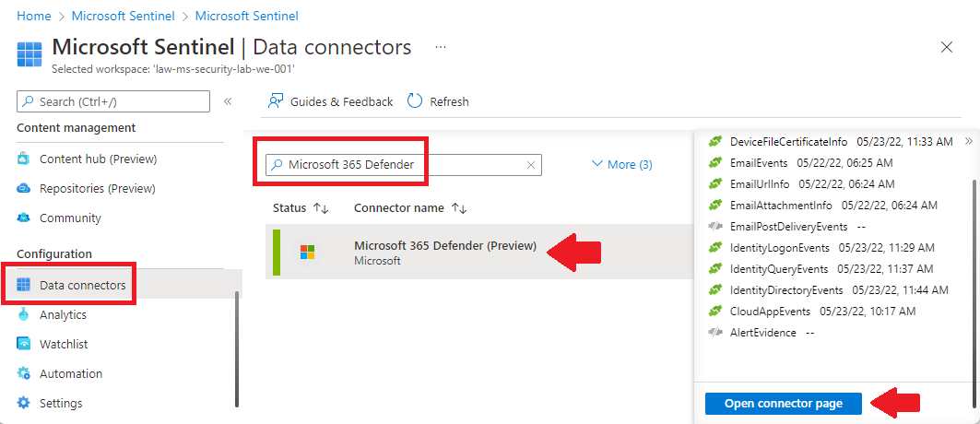Viewport: 980px width, 424px height.
Task: Click the Repositories cloud icon
Action: (x=24, y=189)
